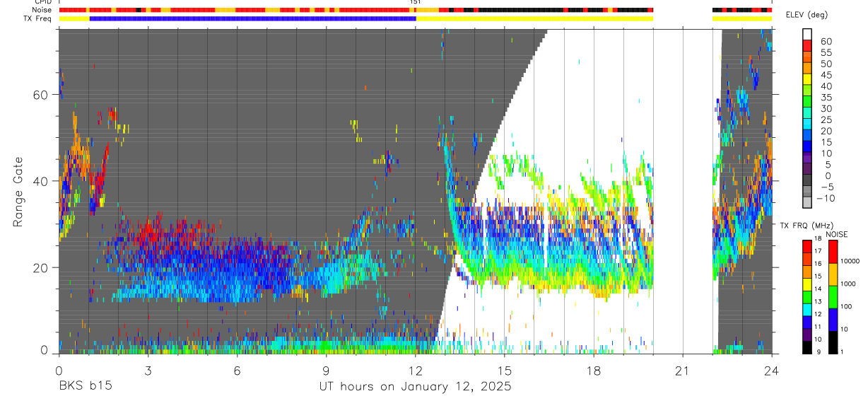This screenshot has width=868, height=401.
Task: Click the '10000' label on NOISE colorbar
Action: click(x=850, y=261)
